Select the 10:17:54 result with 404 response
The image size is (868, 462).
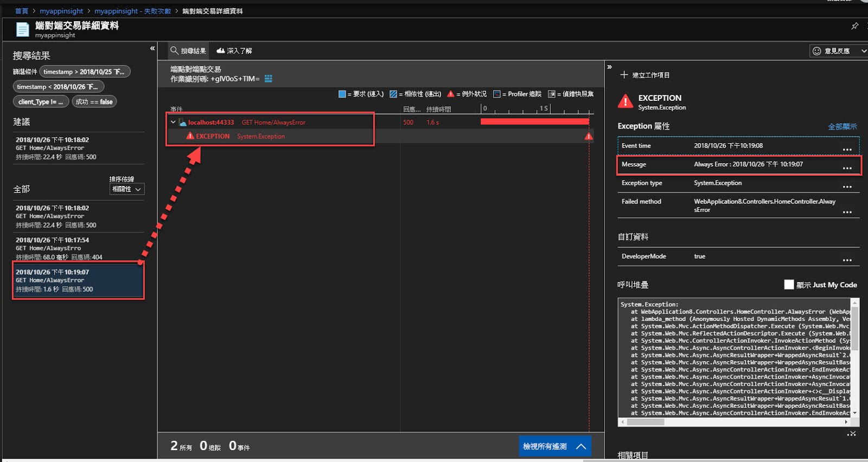pos(79,248)
